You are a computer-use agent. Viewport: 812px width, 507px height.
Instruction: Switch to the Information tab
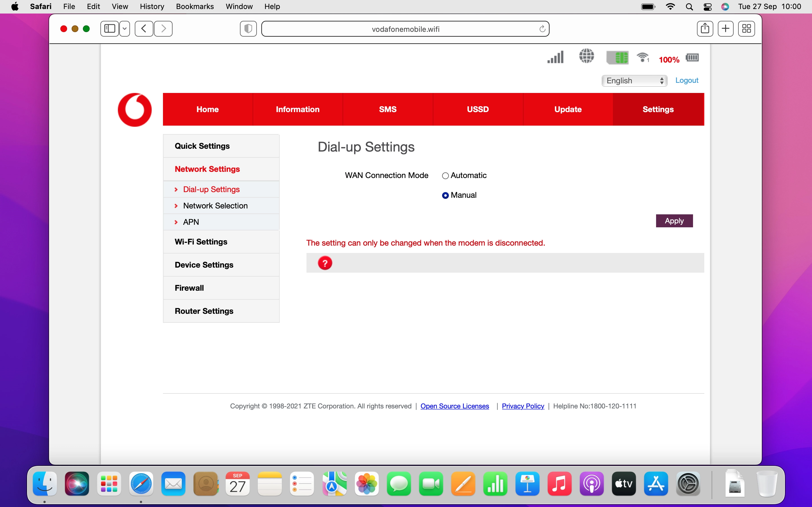(x=297, y=109)
